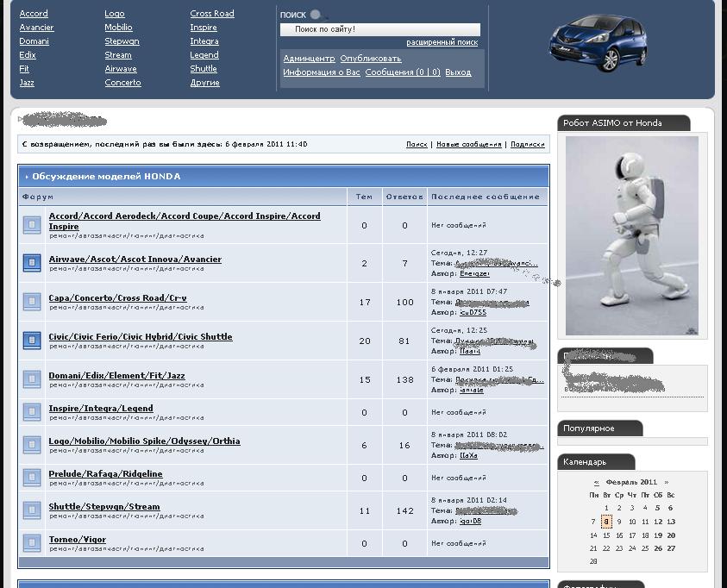Select the highlighted day 8 in calendar
727x588 pixels.
(x=606, y=522)
